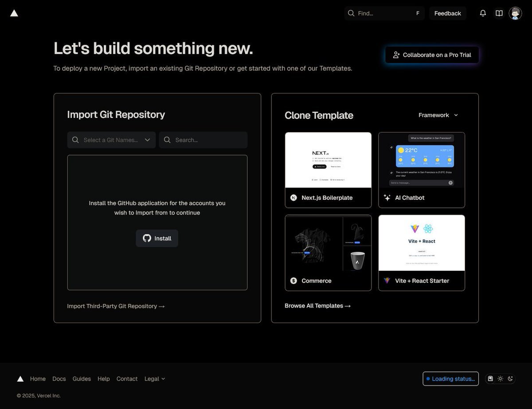Click the dollar icon beside Commerce
The height and width of the screenshot is (409, 532).
pos(293,280)
